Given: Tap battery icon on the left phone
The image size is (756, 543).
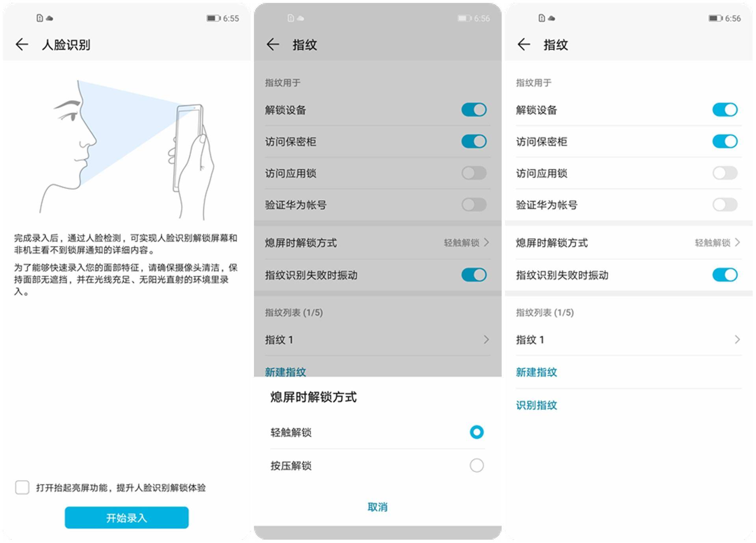Looking at the screenshot, I should tap(213, 18).
